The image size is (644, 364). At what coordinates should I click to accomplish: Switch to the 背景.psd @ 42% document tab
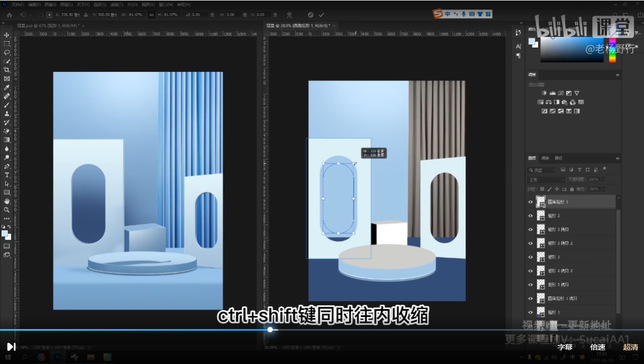pos(47,25)
